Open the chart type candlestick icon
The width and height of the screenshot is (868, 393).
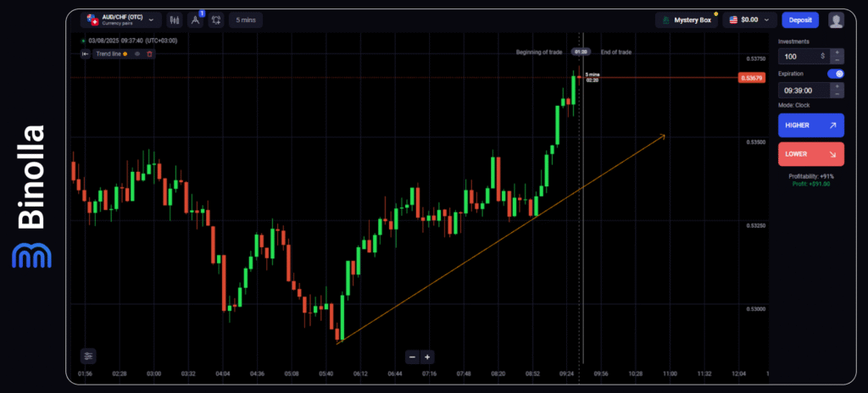click(x=175, y=19)
